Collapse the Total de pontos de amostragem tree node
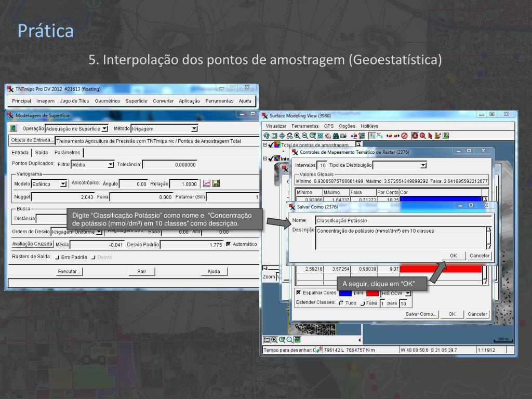Viewport: 532px width, 399px height. coord(265,145)
